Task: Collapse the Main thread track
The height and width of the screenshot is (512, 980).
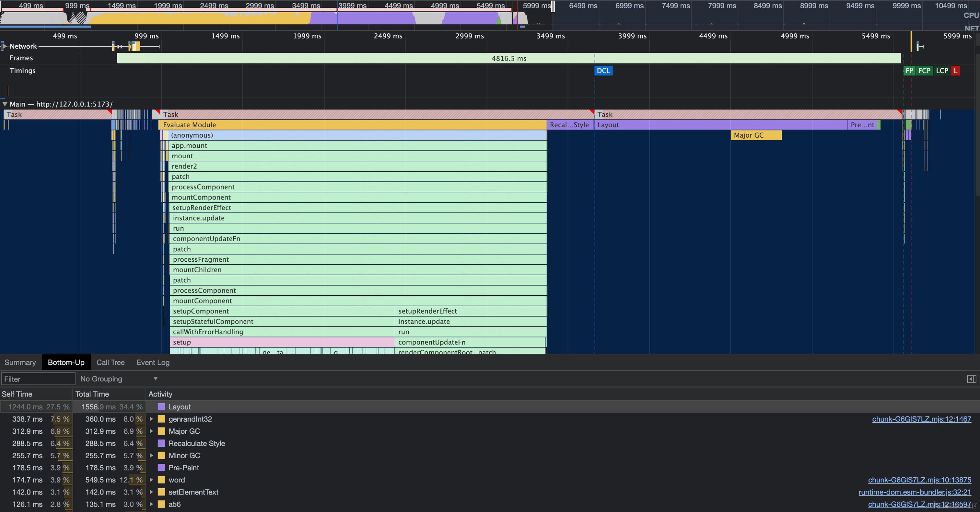Action: point(5,104)
